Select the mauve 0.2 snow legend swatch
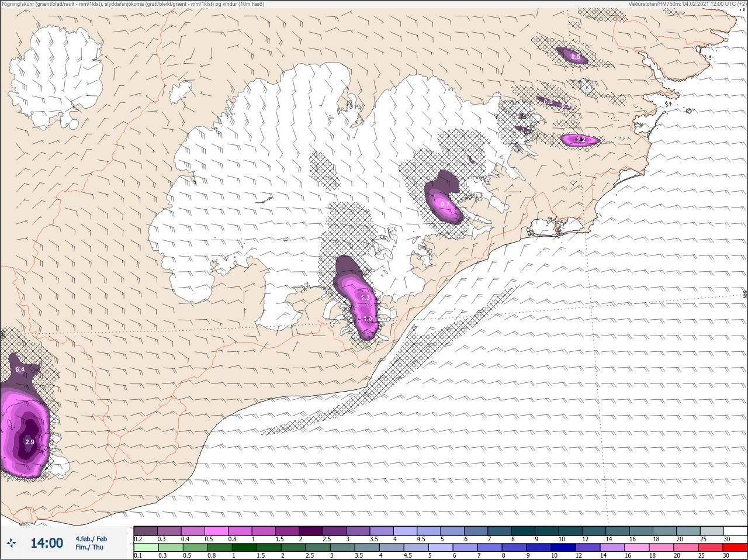 point(146,531)
